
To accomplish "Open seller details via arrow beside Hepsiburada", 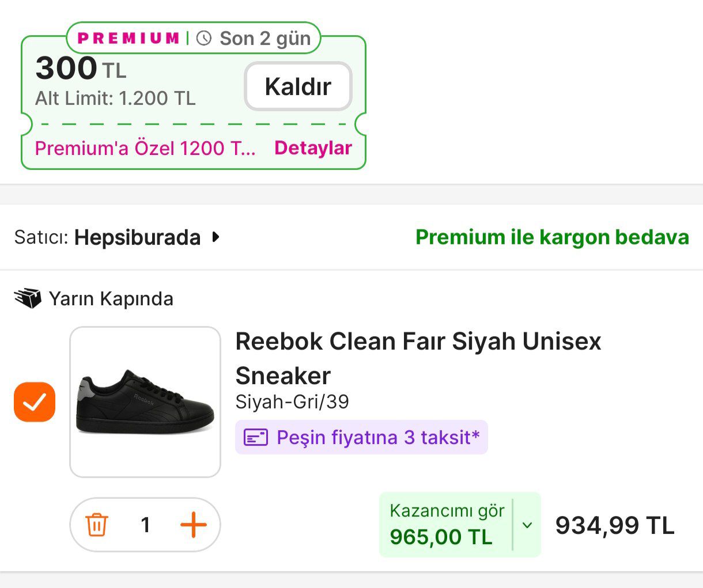I will 216,237.
